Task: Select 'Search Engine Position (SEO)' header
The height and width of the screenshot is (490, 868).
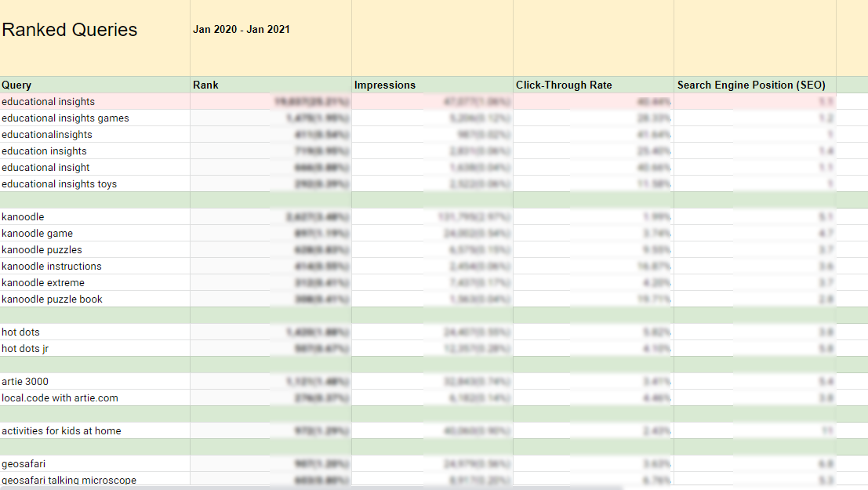Action: tap(755, 85)
